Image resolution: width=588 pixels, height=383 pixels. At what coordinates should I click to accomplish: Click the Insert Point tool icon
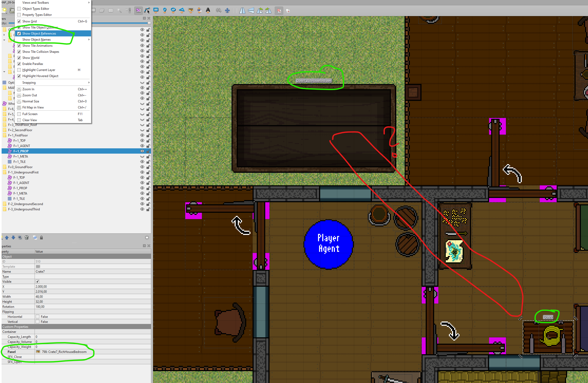pyautogui.click(x=165, y=11)
